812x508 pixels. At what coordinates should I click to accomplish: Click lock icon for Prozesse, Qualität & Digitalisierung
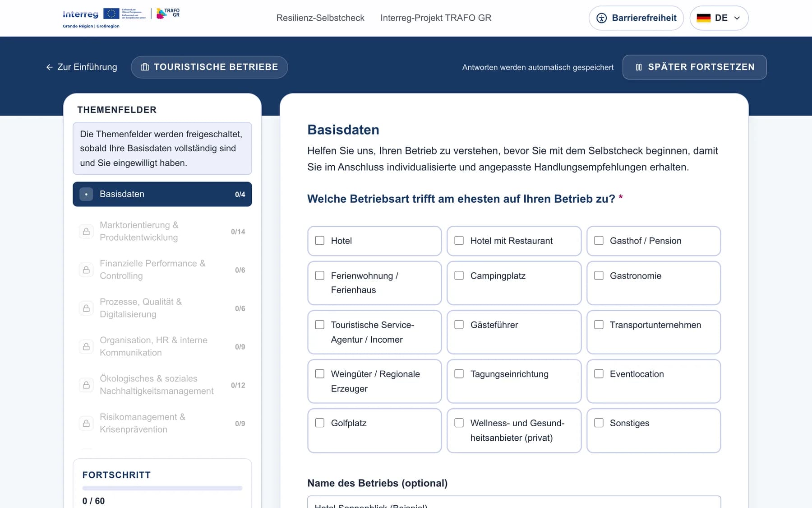[86, 308]
